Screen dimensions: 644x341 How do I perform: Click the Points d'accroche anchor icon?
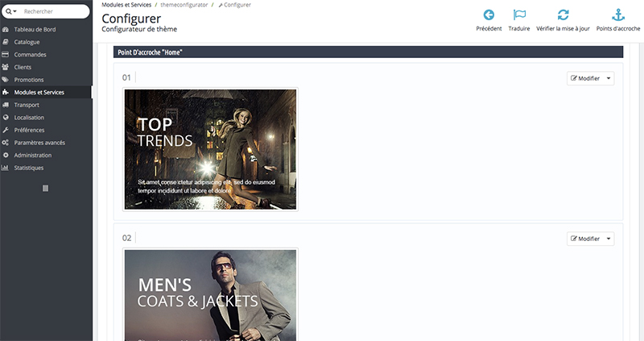coord(618,15)
